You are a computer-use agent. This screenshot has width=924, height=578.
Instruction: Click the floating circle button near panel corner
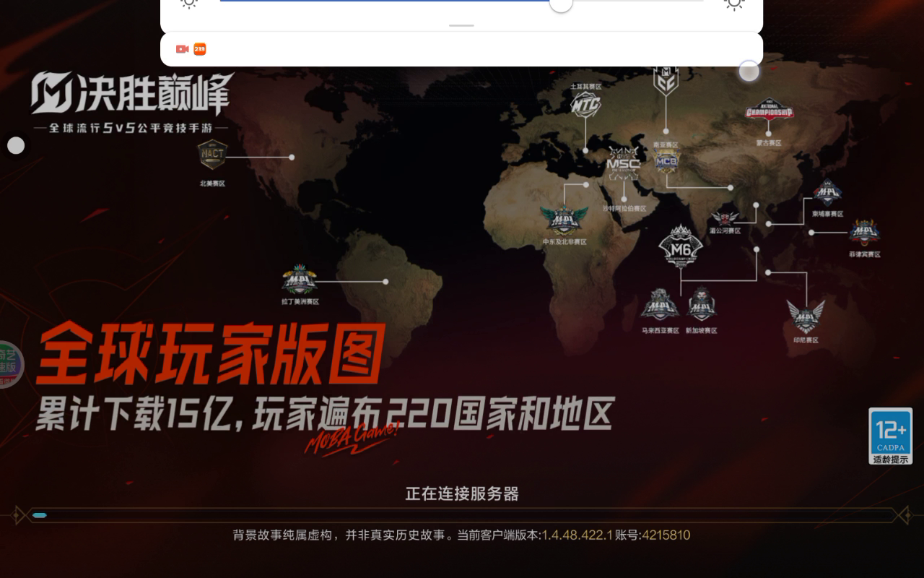point(749,71)
